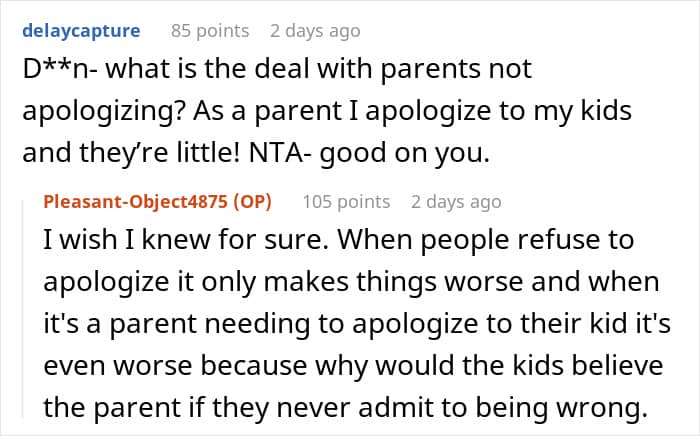The image size is (700, 436).
Task: Click the timestamp on the OP reply
Action: point(456,202)
